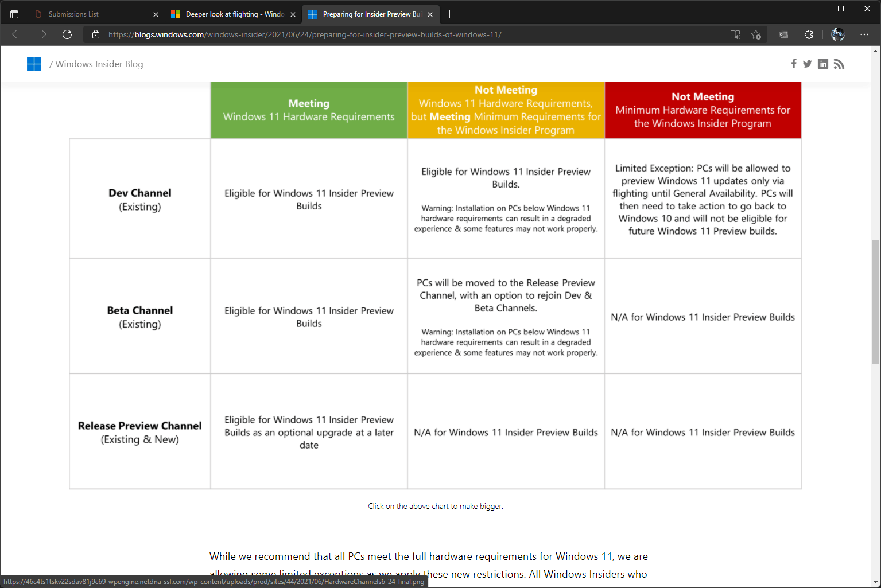Refresh the current page
Screen dimensions: 881x588
67,34
